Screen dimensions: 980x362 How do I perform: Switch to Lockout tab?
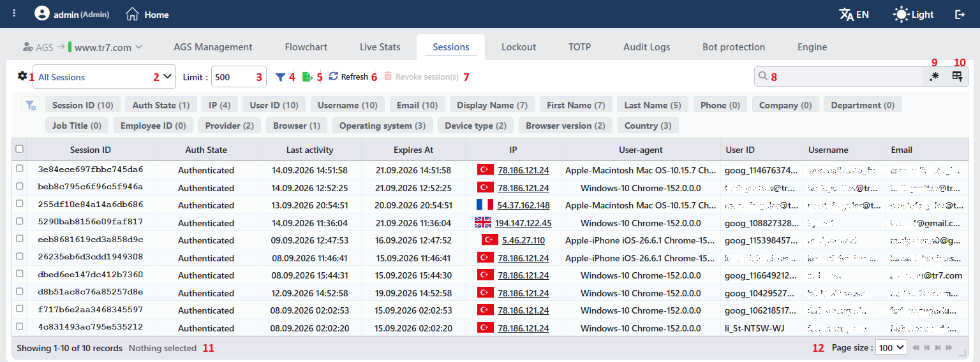519,47
